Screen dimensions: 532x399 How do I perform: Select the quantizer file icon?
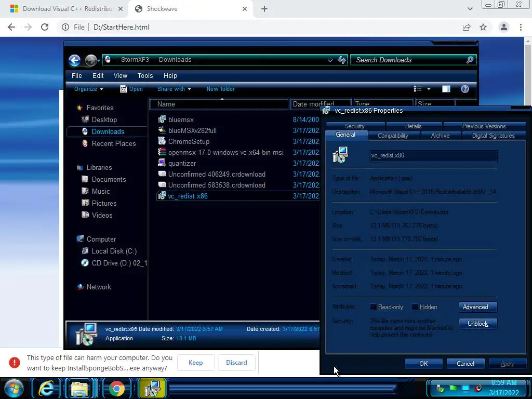click(x=162, y=163)
